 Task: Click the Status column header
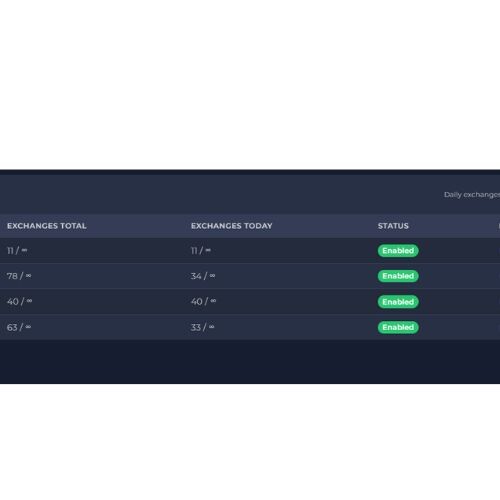tap(393, 226)
